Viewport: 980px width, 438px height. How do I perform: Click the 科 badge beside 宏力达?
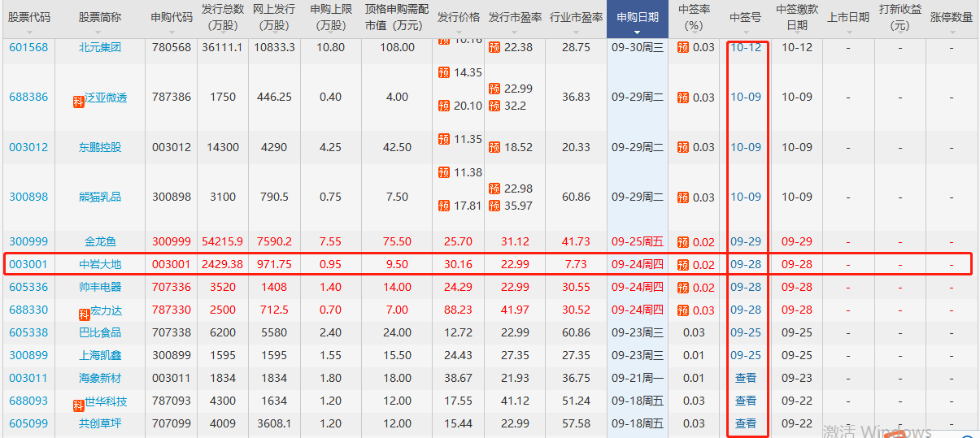pos(84,314)
